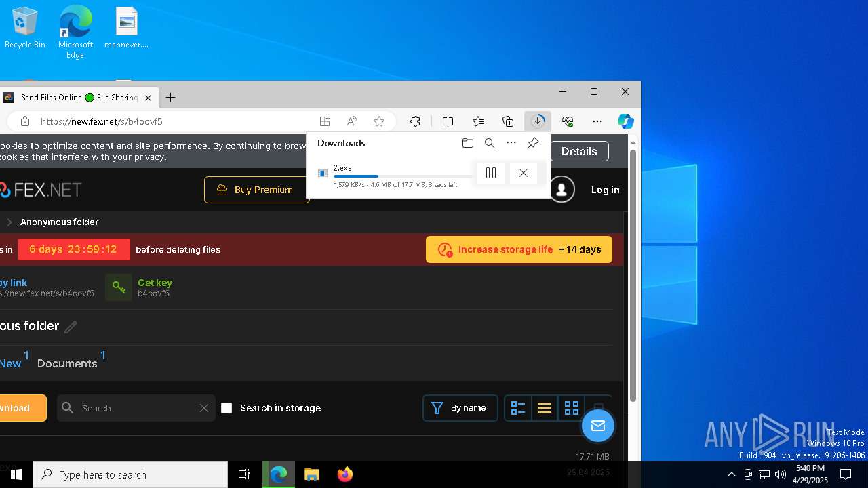Expand the breadcrumb chevron before Anonymous folder
Screen dimensions: 868x488
pyautogui.click(x=9, y=222)
